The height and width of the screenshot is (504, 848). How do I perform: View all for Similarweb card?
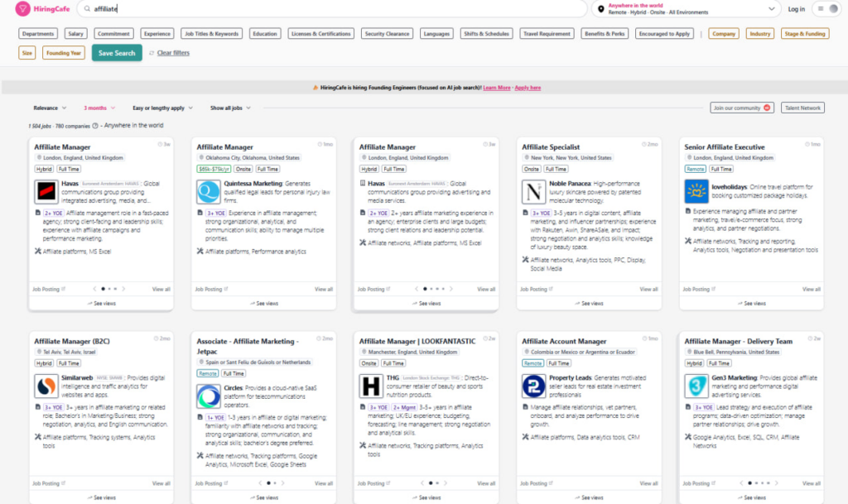pyautogui.click(x=161, y=484)
